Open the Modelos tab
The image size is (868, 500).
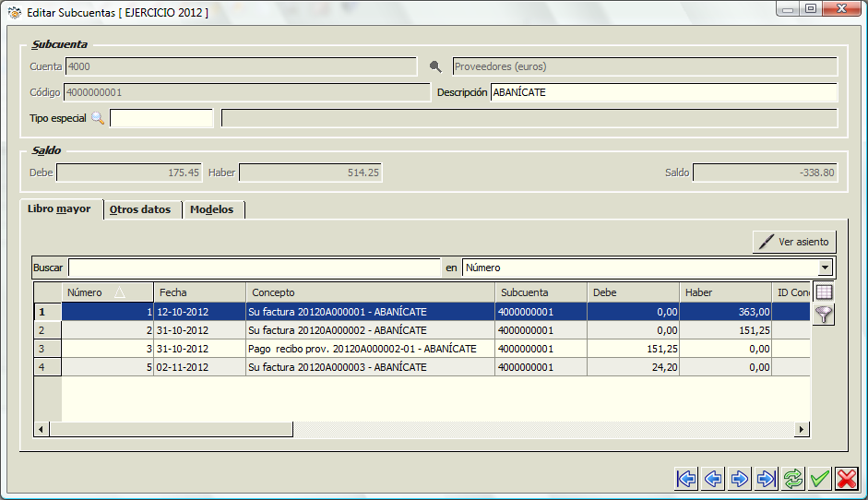tap(212, 209)
